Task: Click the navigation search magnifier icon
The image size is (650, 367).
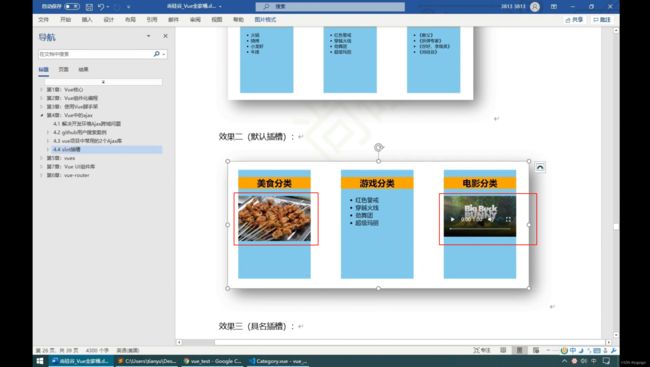Action: 156,54
